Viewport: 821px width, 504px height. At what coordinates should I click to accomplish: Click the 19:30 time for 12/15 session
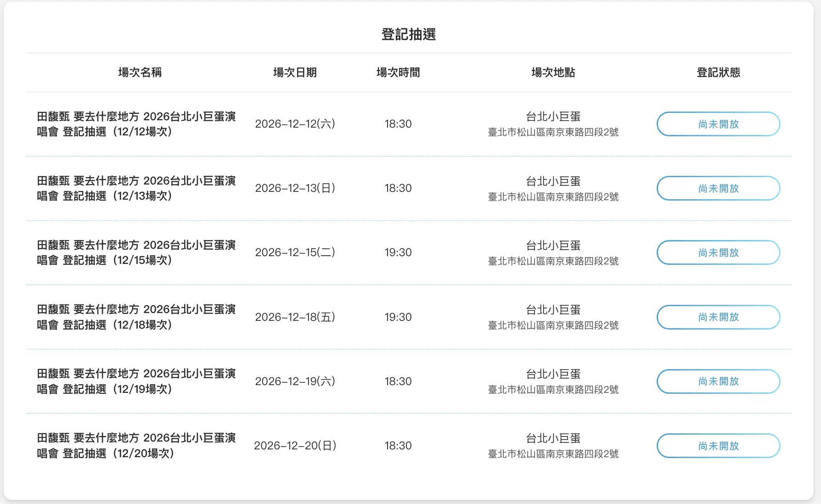(398, 252)
